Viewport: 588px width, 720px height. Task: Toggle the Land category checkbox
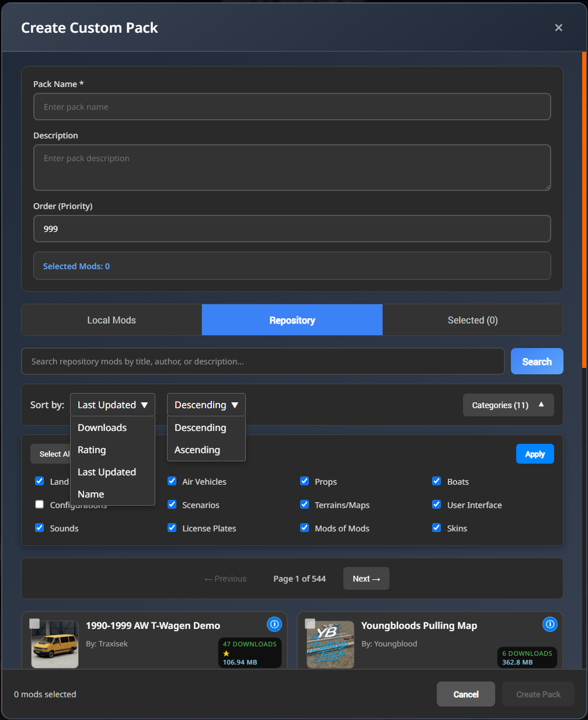40,481
